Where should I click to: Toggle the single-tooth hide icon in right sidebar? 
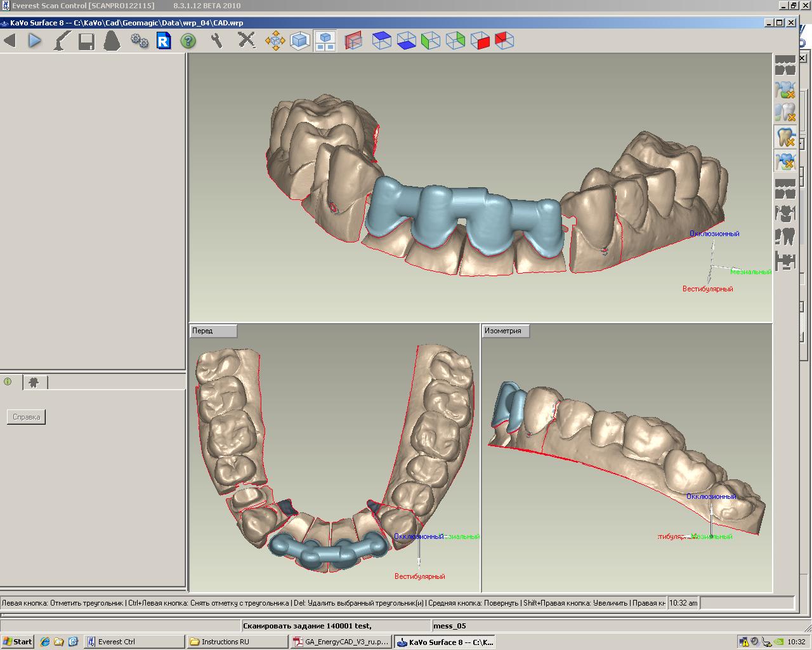(x=785, y=137)
